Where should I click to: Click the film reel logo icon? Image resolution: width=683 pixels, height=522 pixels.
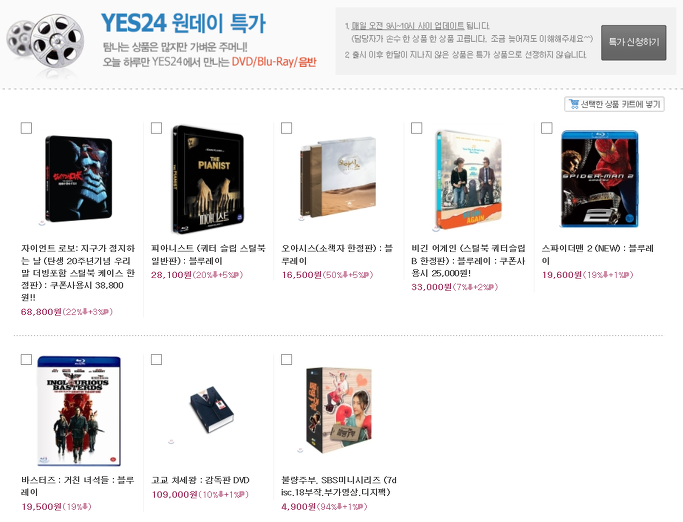45,45
